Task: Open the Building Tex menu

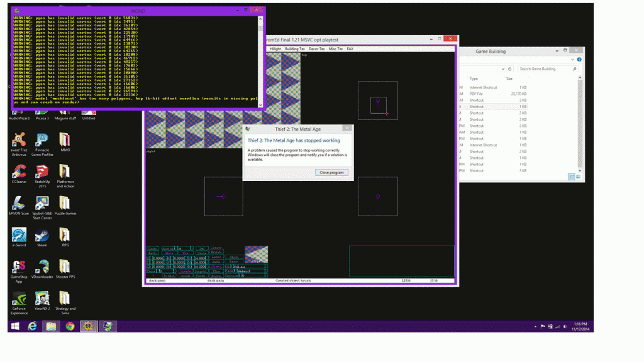Action: pos(295,48)
